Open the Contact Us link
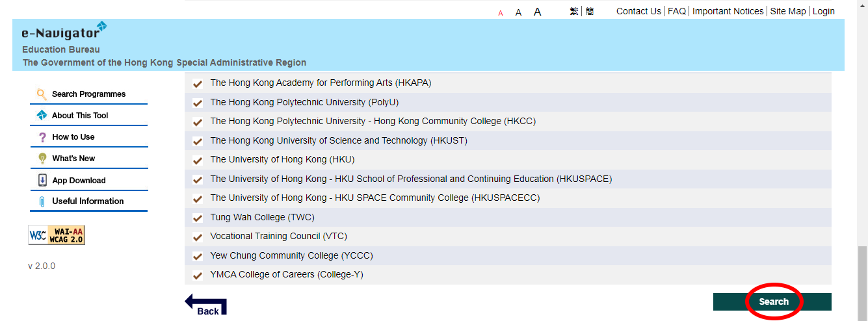This screenshot has height=321, width=868. [638, 11]
